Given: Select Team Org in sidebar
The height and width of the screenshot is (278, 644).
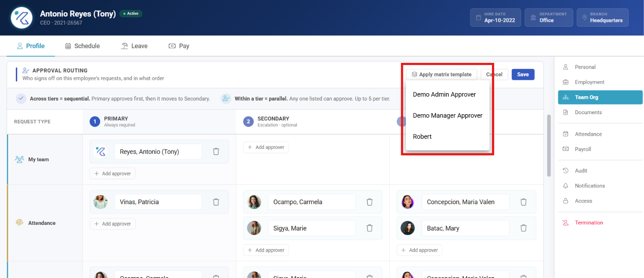Looking at the screenshot, I should 600,97.
